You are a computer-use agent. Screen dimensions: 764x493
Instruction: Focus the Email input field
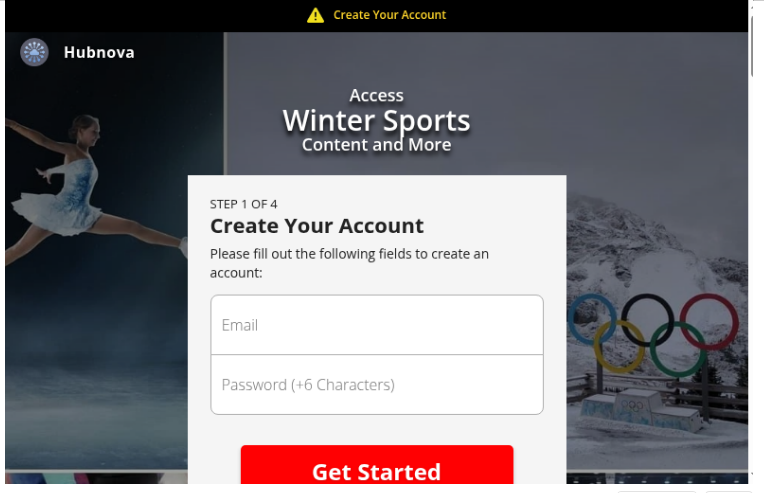[377, 325]
